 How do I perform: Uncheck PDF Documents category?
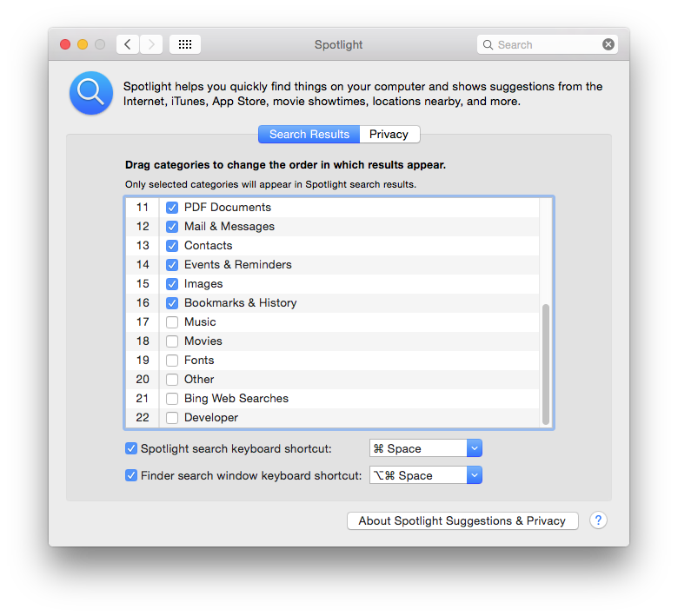[x=172, y=208]
